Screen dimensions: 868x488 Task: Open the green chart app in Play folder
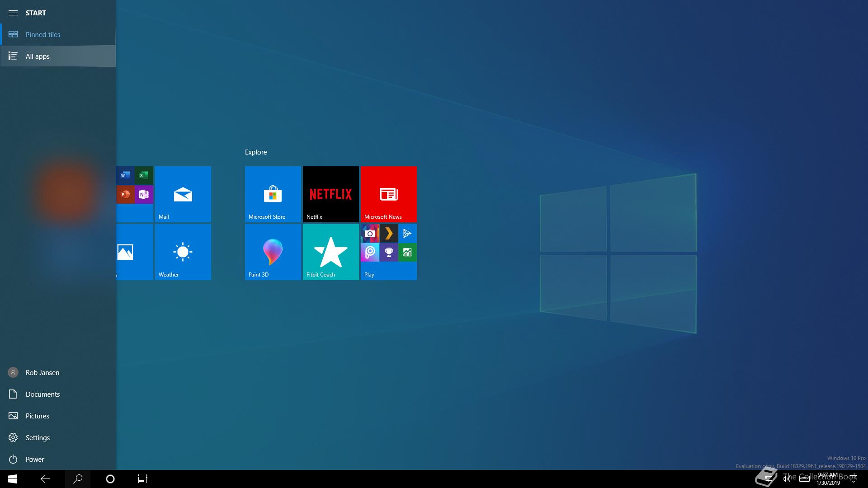pyautogui.click(x=407, y=252)
